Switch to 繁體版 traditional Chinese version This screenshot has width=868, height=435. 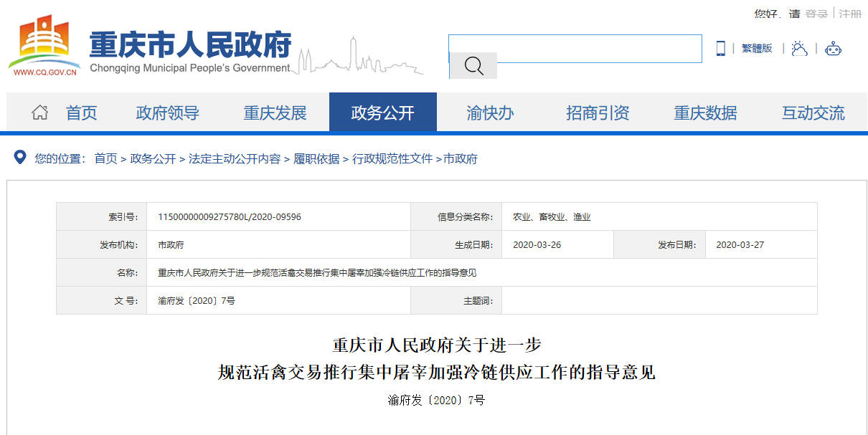pyautogui.click(x=757, y=48)
